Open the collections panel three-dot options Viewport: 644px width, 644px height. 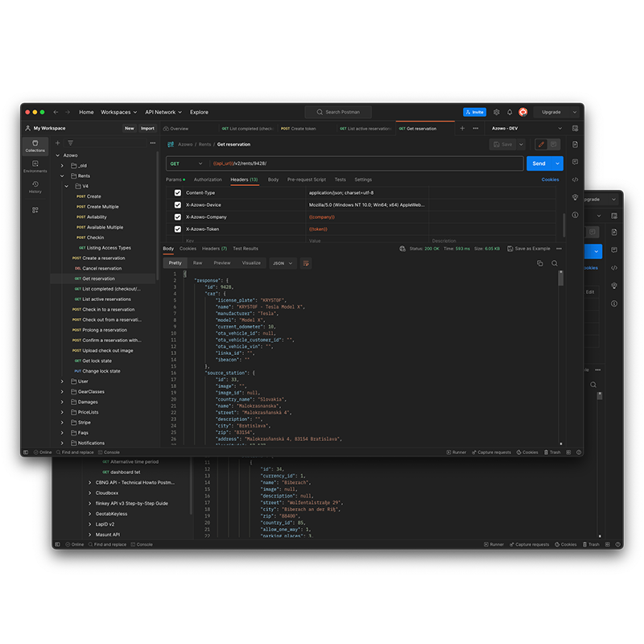coord(153,143)
